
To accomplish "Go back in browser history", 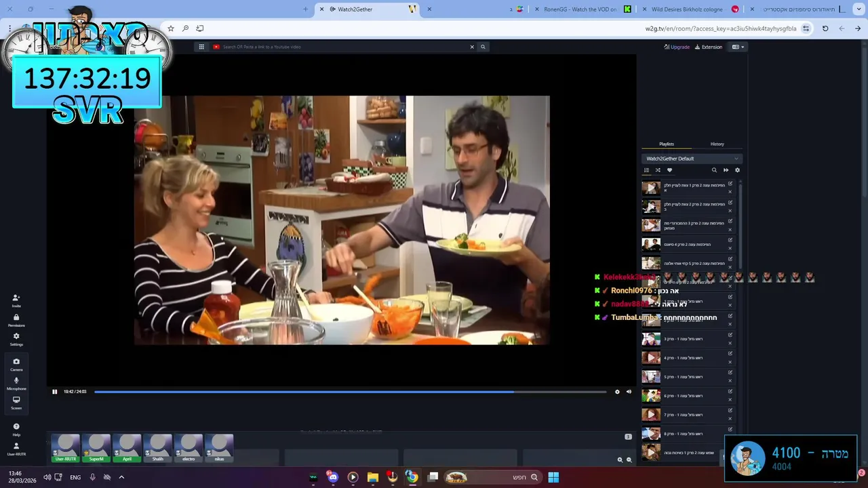I will (x=858, y=28).
